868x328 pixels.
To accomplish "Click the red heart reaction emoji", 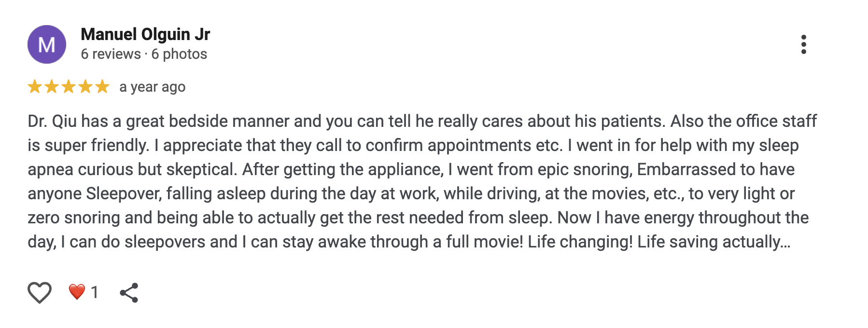I will pyautogui.click(x=77, y=292).
